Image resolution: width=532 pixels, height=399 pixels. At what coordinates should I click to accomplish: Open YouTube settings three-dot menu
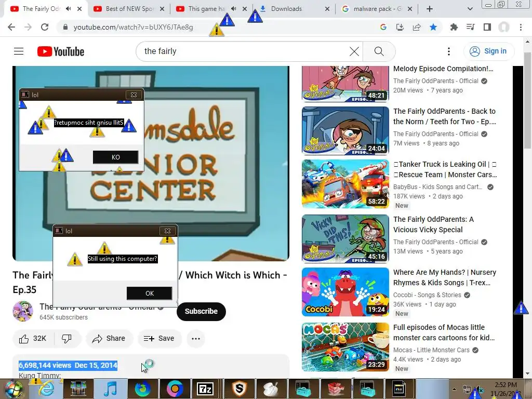pyautogui.click(x=448, y=51)
